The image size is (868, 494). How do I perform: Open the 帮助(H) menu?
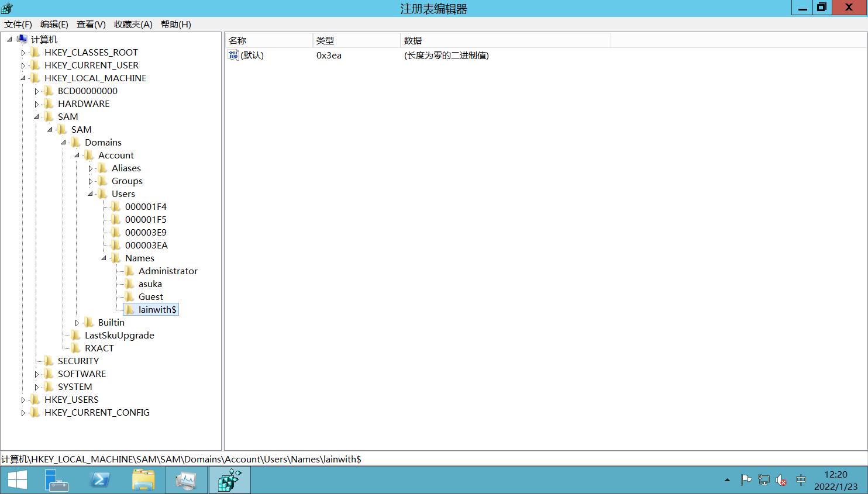[176, 24]
